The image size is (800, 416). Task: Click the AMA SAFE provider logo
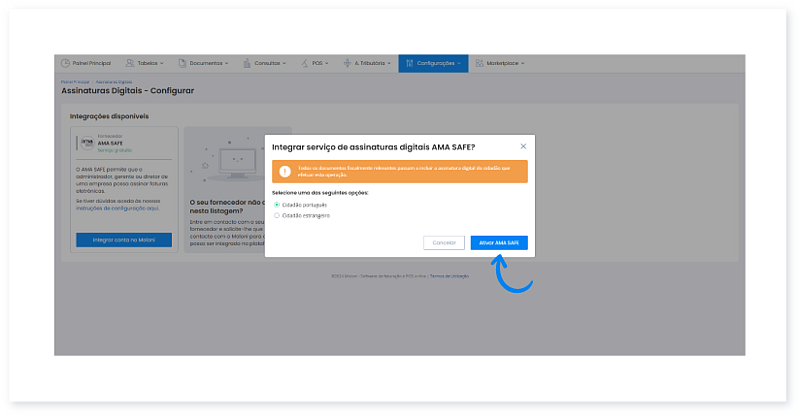click(85, 142)
